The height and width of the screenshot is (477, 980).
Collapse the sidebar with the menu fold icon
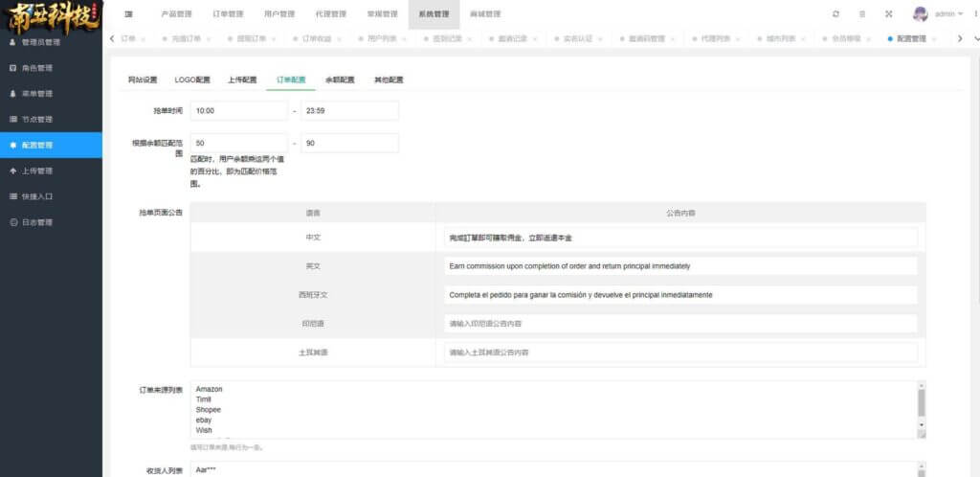[128, 13]
